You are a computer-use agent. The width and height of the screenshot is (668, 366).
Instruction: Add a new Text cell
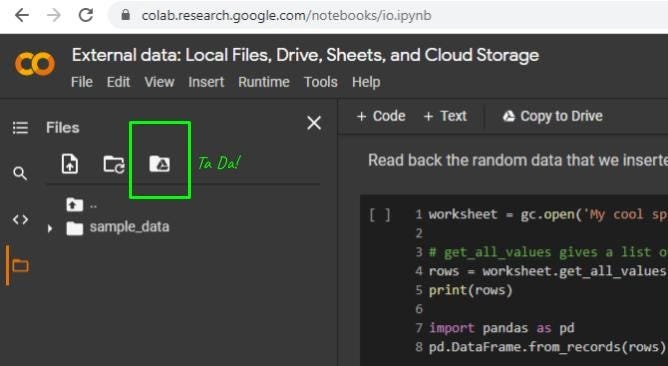pyautogui.click(x=445, y=116)
